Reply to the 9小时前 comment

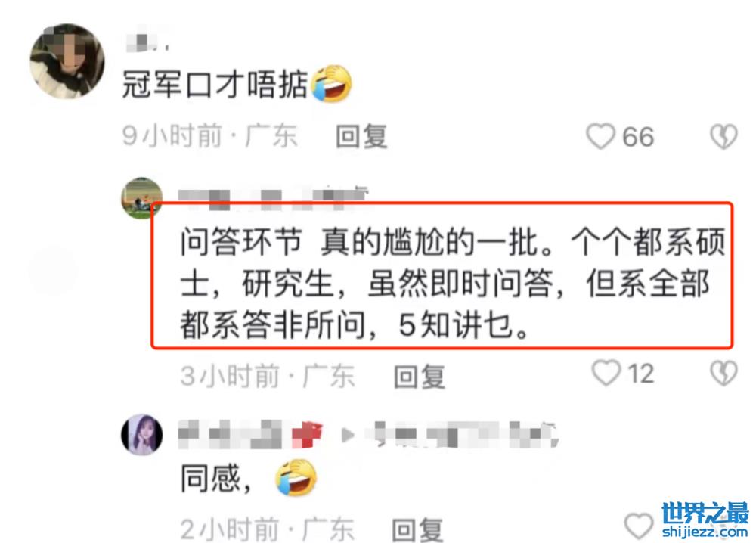coord(361,136)
